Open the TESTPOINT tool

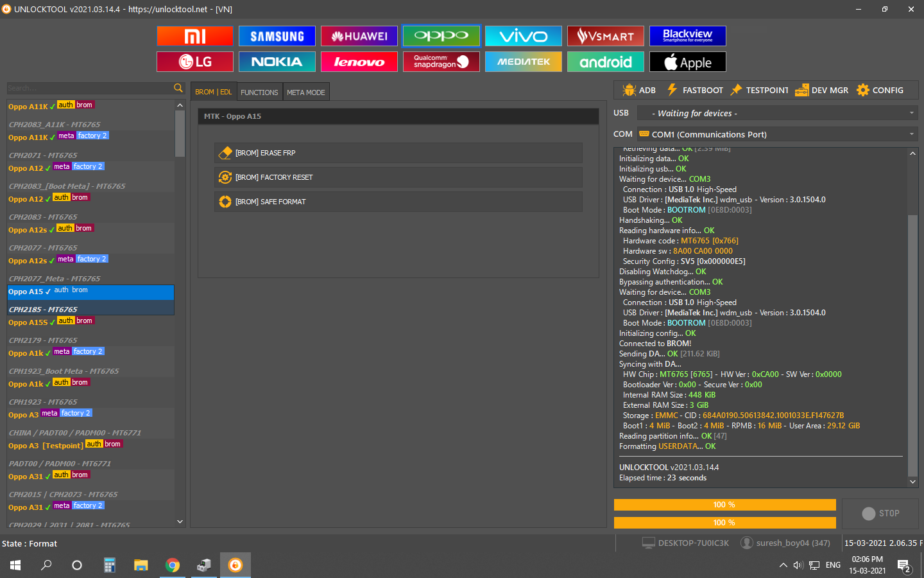pos(760,90)
